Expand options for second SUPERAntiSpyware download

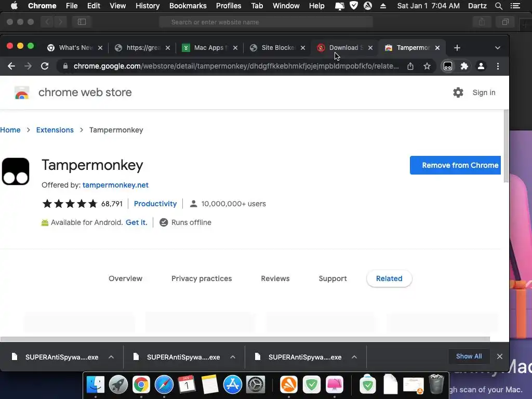(233, 357)
